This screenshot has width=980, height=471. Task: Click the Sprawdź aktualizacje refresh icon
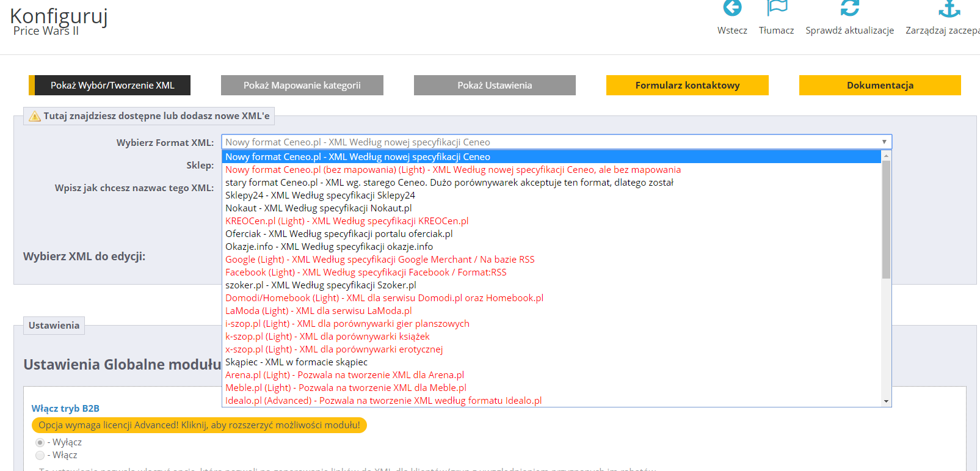click(849, 9)
